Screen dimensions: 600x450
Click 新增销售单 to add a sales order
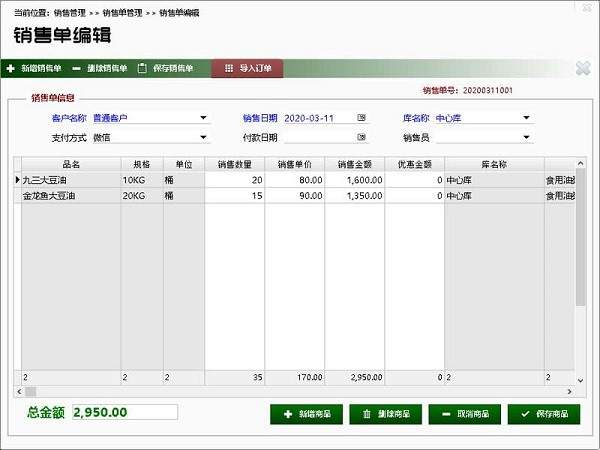click(x=35, y=69)
